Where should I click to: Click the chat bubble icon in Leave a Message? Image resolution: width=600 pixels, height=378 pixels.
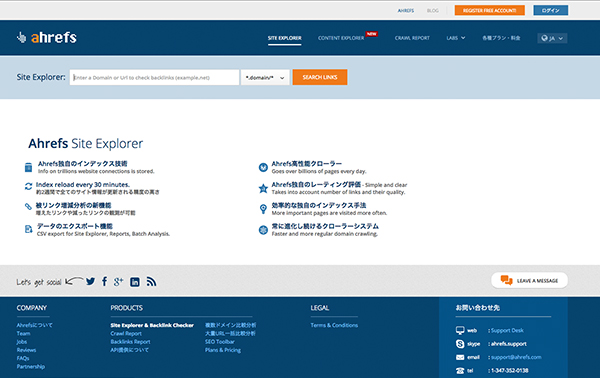pyautogui.click(x=507, y=280)
